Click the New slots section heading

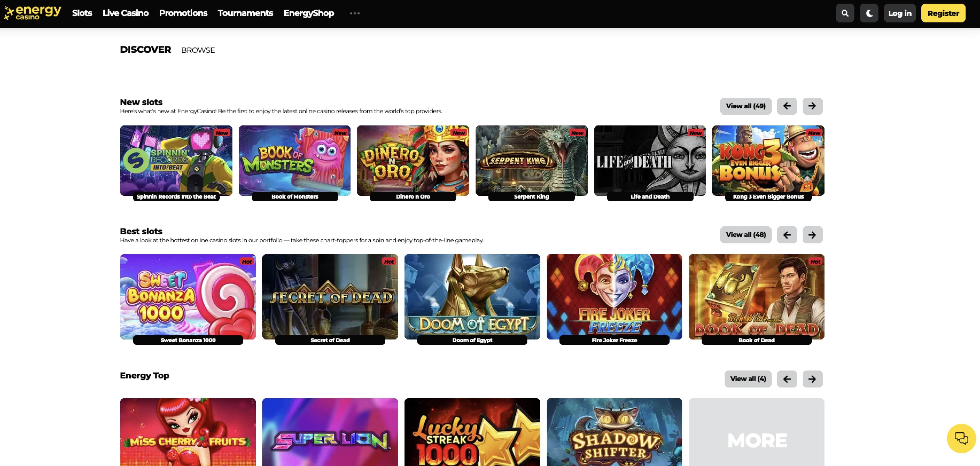pos(141,102)
